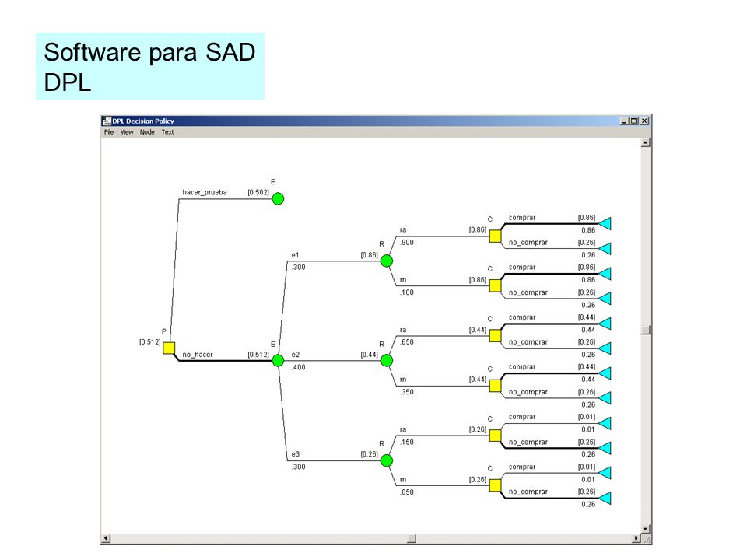
Task: Click the Software para SAD DPL slide title
Action: (149, 67)
